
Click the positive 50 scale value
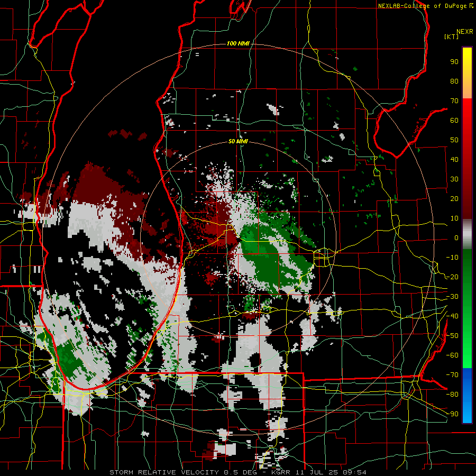pyautogui.click(x=454, y=140)
